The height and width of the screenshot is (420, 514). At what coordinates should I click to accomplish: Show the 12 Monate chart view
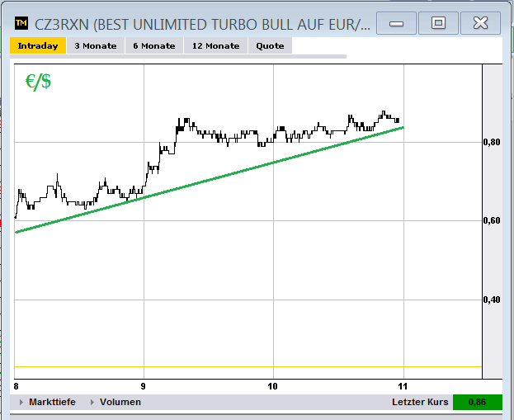pyautogui.click(x=215, y=46)
